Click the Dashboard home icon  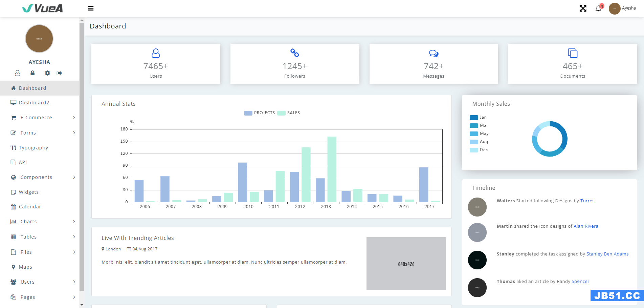tap(13, 88)
